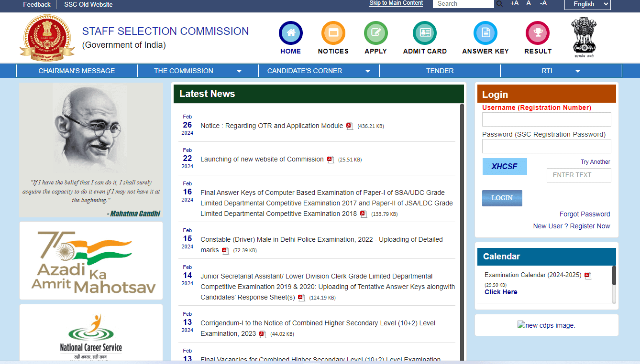640x364 pixels.
Task: Click New User ? Register Now link
Action: [x=572, y=226]
